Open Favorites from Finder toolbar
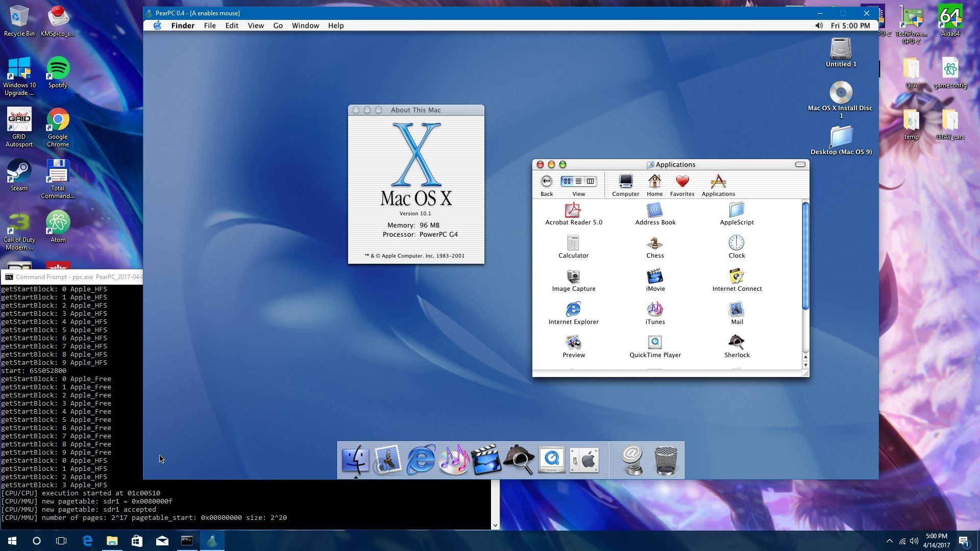Viewport: 980px width, 551px height. click(682, 185)
